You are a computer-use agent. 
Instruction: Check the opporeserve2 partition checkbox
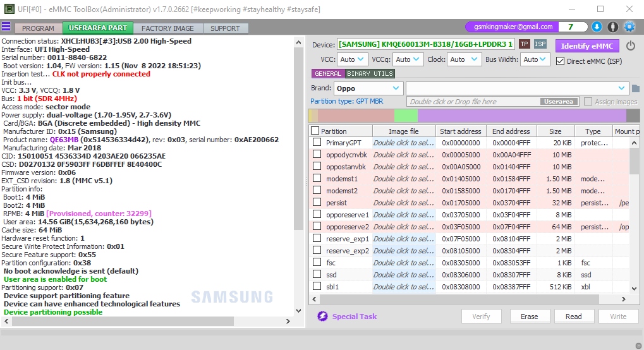[317, 226]
